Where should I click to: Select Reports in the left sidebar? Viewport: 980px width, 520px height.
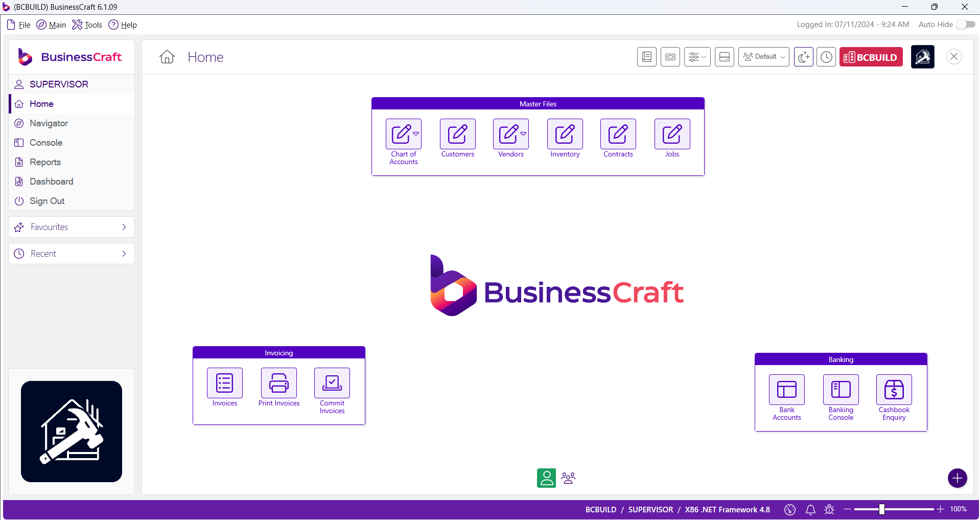44,162
